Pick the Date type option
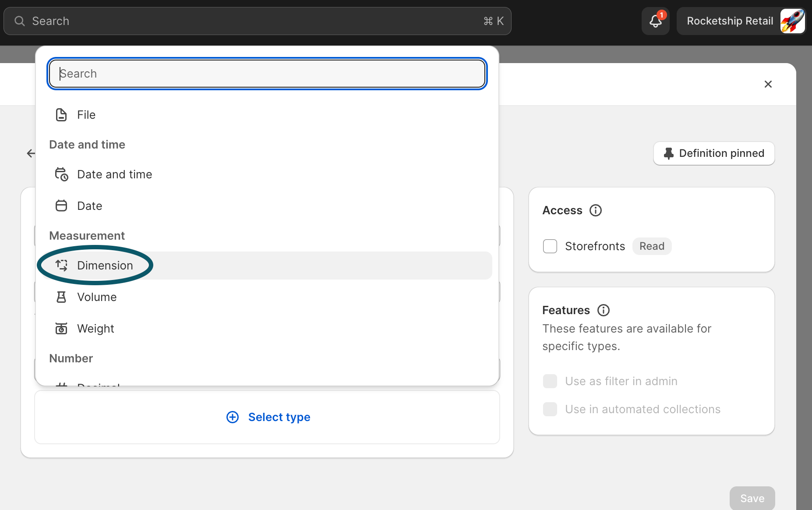 pyautogui.click(x=89, y=206)
